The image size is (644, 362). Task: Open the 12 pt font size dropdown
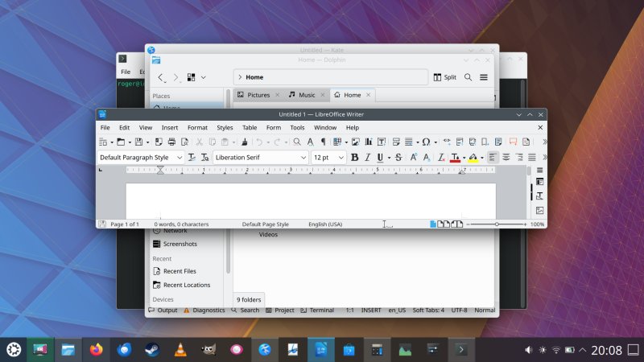341,158
